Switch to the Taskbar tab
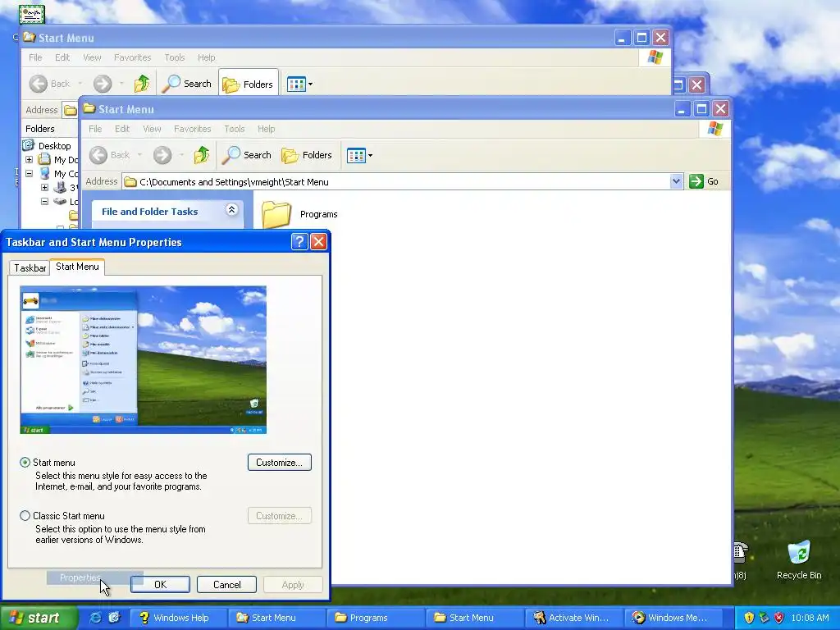Viewport: 840px width, 630px height. [x=30, y=268]
